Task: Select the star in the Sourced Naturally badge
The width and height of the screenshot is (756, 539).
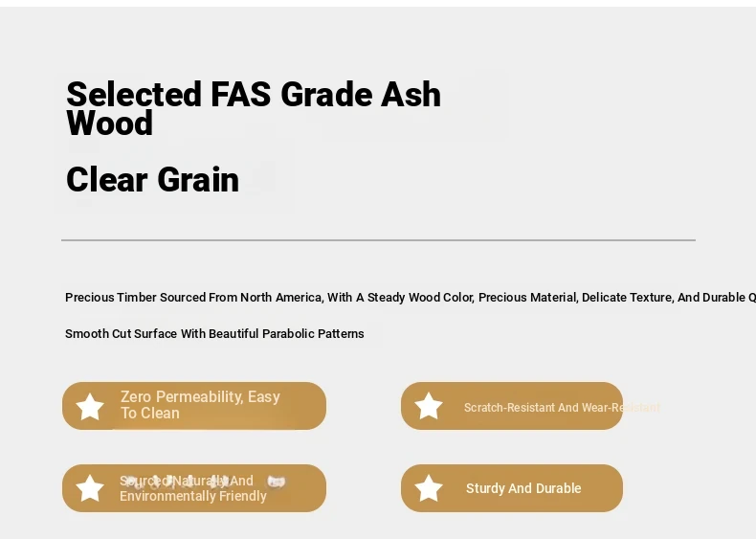Action: coord(90,488)
